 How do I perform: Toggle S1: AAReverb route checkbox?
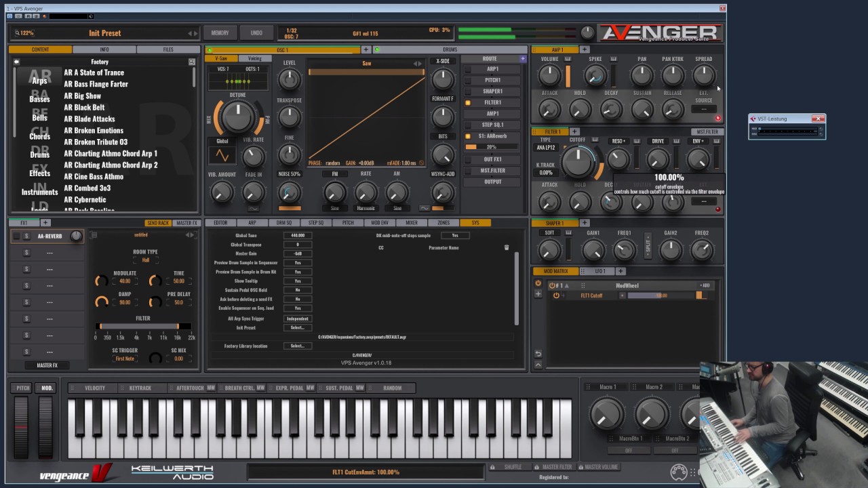point(468,136)
